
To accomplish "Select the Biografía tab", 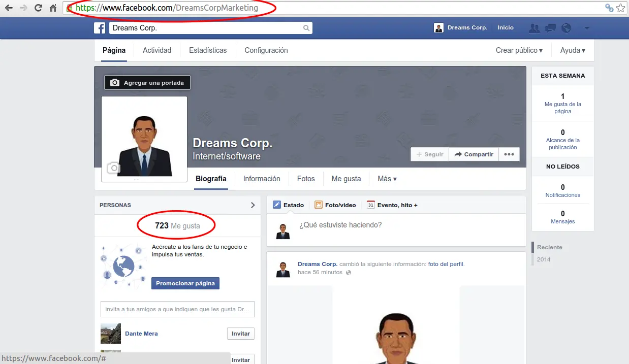I will (x=211, y=179).
